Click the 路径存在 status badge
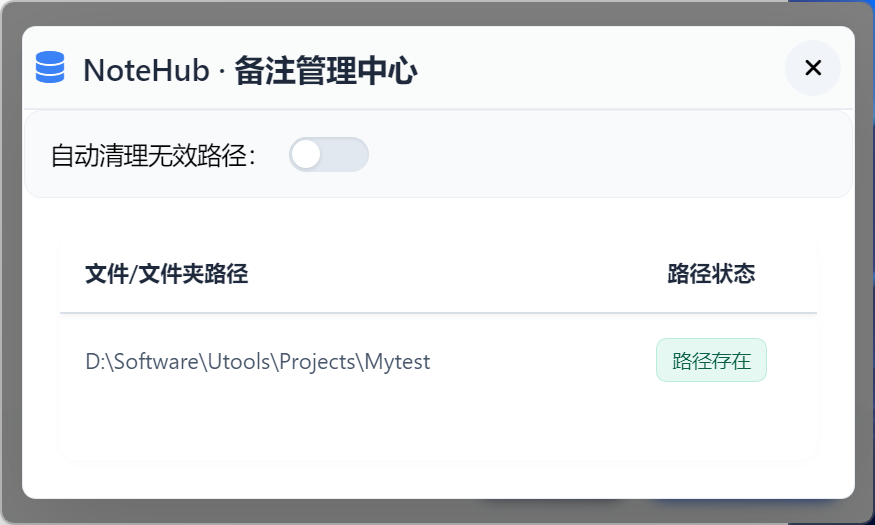Viewport: 875px width, 525px height. click(x=711, y=361)
